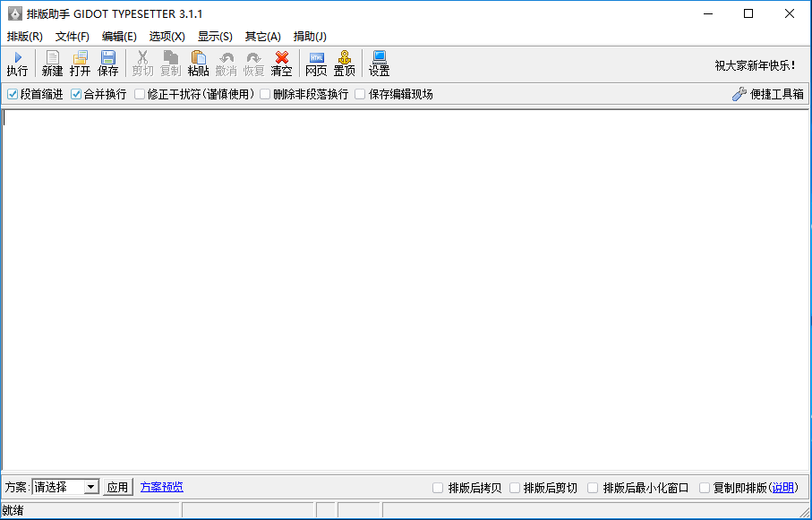Click the 执行 run icon to typeset
Image resolution: width=812 pixels, height=520 pixels.
[17, 62]
